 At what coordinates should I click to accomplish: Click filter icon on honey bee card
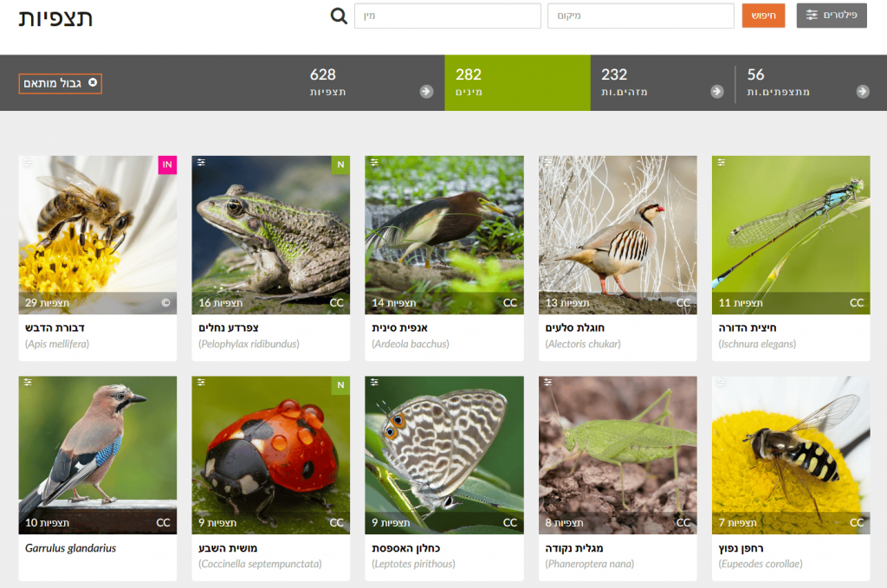click(28, 163)
